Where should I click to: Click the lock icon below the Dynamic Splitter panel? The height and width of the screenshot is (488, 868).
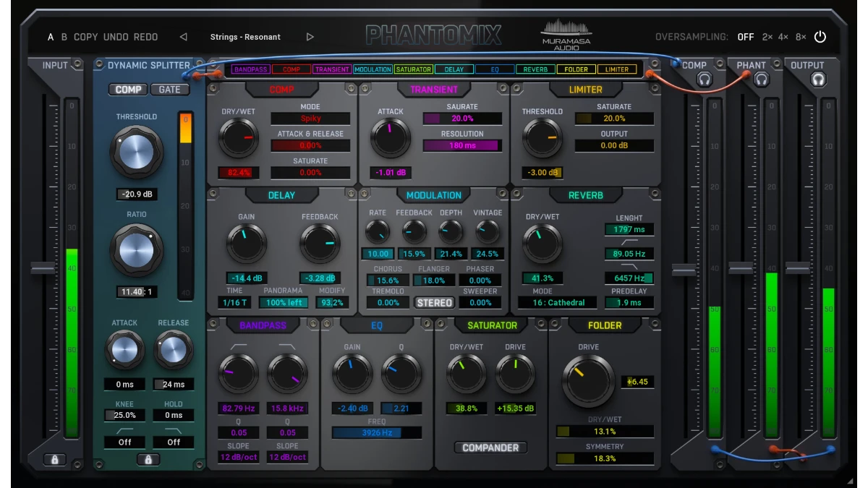coord(149,458)
